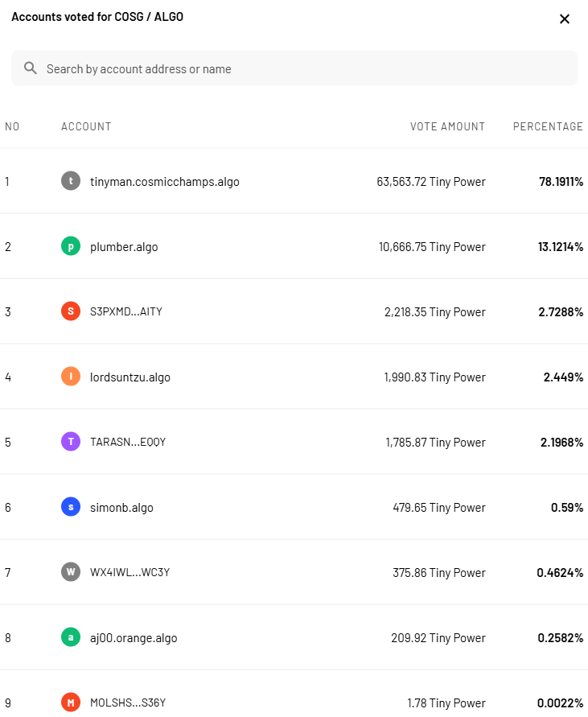Click the blue simonb.algo avatar
Viewport: 588px width, 717px height.
[x=71, y=507]
